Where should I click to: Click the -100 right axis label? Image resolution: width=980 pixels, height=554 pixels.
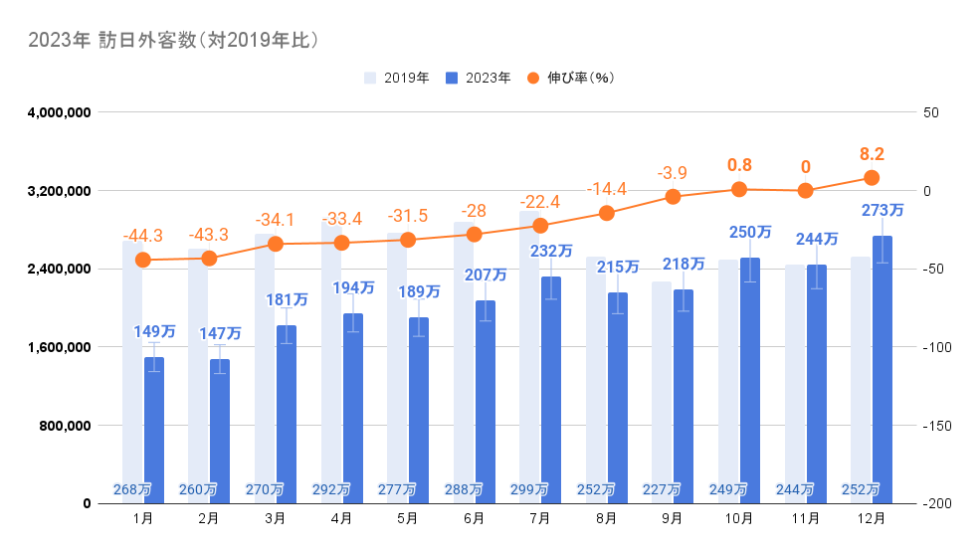(x=937, y=347)
